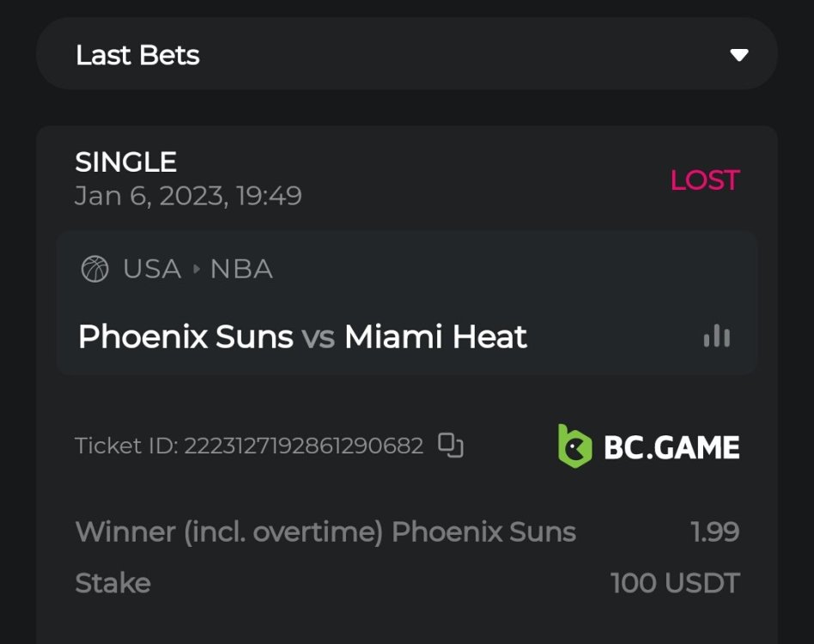Click the basketball sport icon
The width and height of the screenshot is (814, 644).
pyautogui.click(x=94, y=270)
